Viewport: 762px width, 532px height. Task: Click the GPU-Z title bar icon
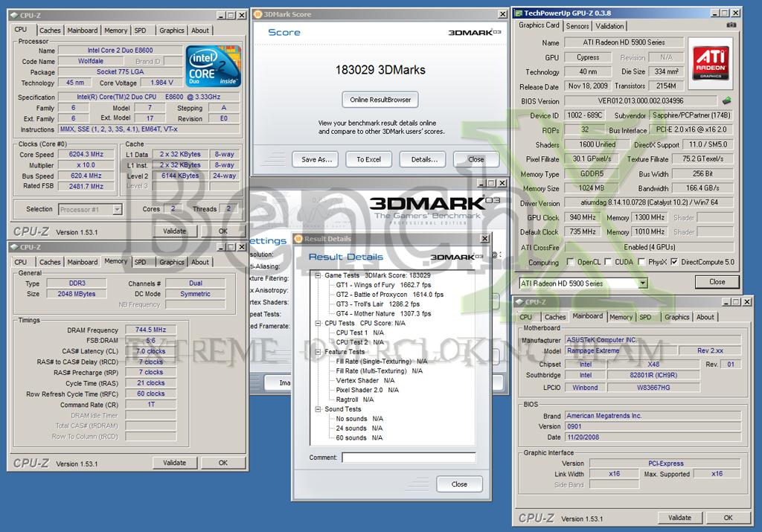click(518, 13)
